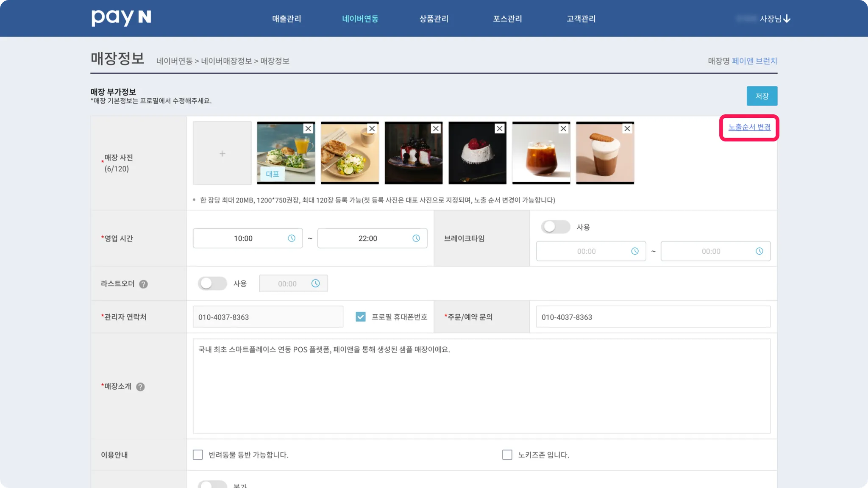Remove the last latte photo with cookie
The image size is (868, 488).
[x=627, y=129]
